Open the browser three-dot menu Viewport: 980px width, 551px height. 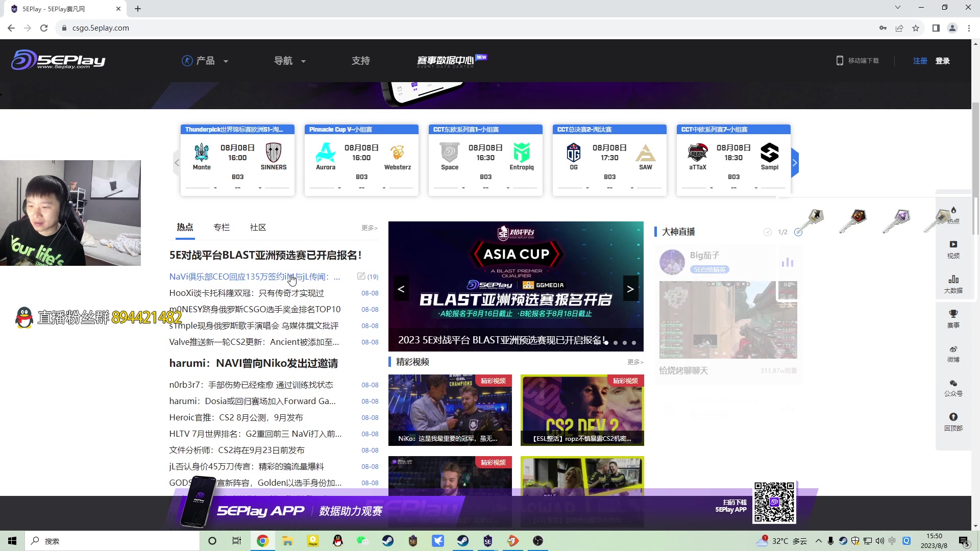tap(969, 28)
